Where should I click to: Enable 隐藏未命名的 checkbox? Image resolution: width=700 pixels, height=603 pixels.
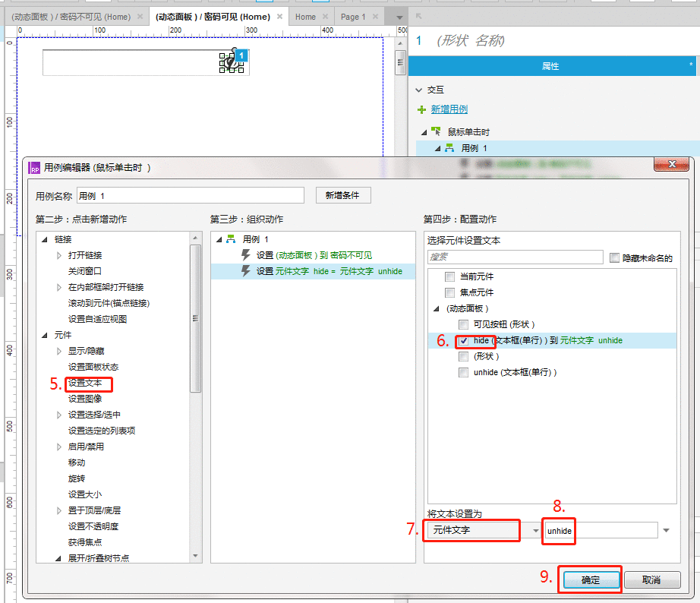point(615,257)
